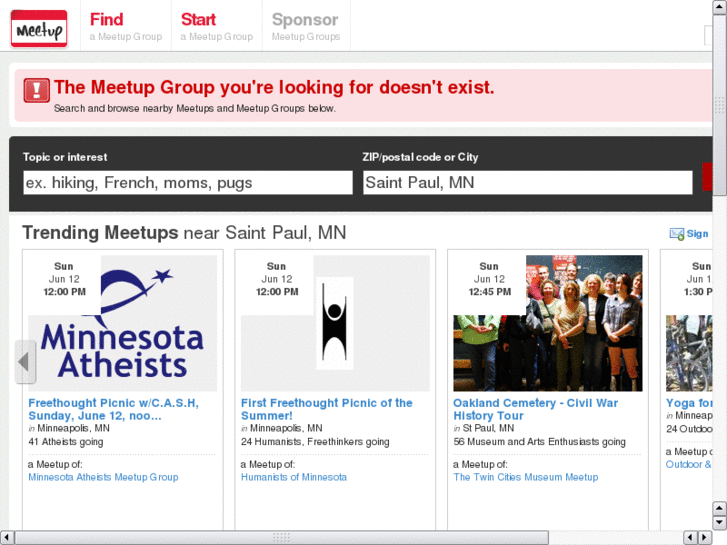Open Freethought Picnic w/C.A.S.H event link
Viewport: 727px width, 545px height.
[114, 409]
